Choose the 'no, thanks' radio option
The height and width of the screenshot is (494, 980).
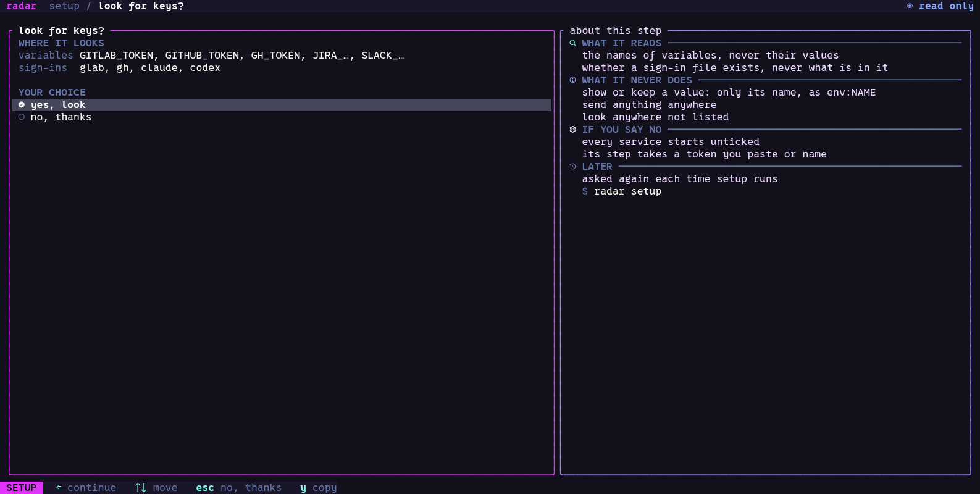tap(282, 117)
